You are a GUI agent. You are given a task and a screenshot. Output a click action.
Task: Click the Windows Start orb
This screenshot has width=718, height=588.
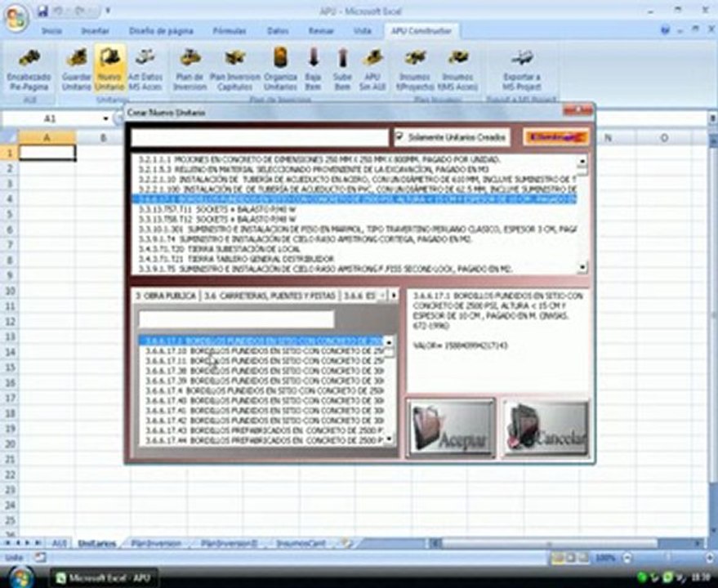[x=20, y=577]
